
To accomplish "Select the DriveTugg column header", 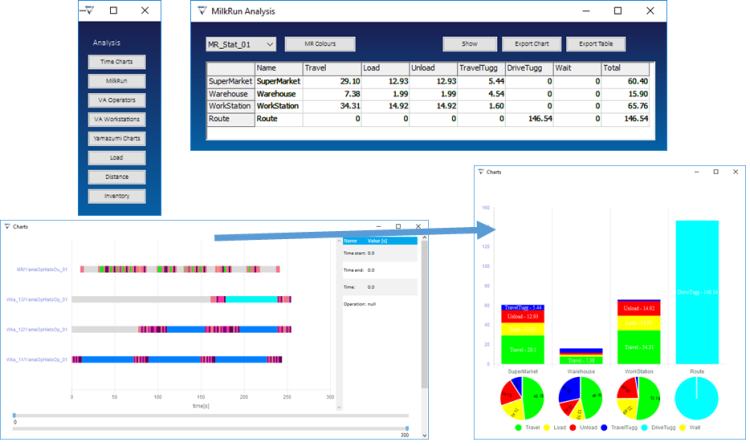I will pos(529,68).
